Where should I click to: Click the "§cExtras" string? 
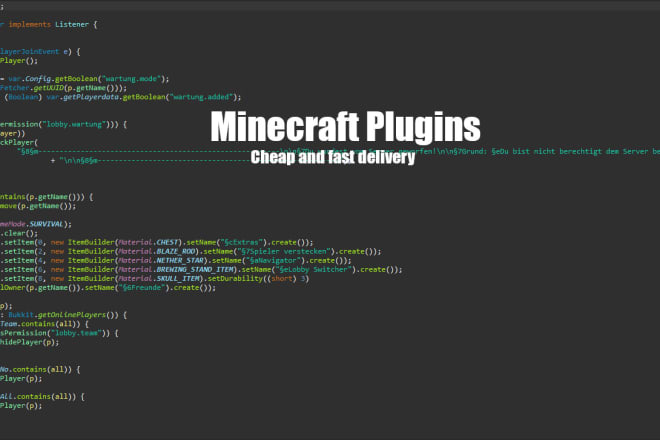244,242
